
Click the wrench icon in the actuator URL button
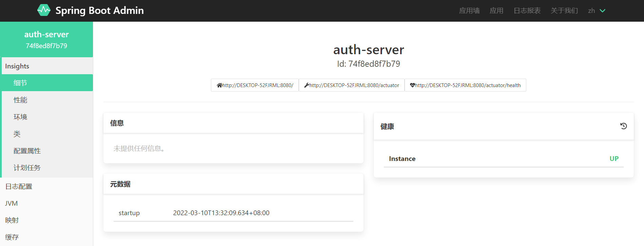(x=307, y=85)
